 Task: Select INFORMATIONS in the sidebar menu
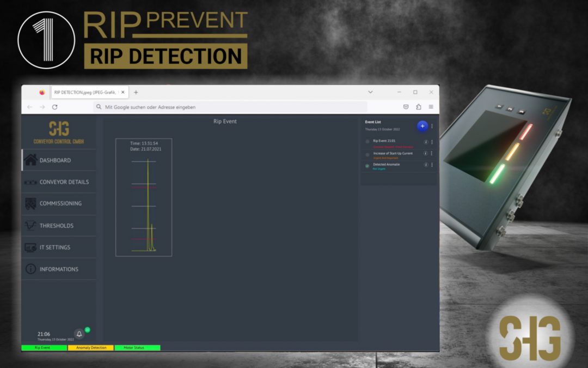(x=59, y=269)
